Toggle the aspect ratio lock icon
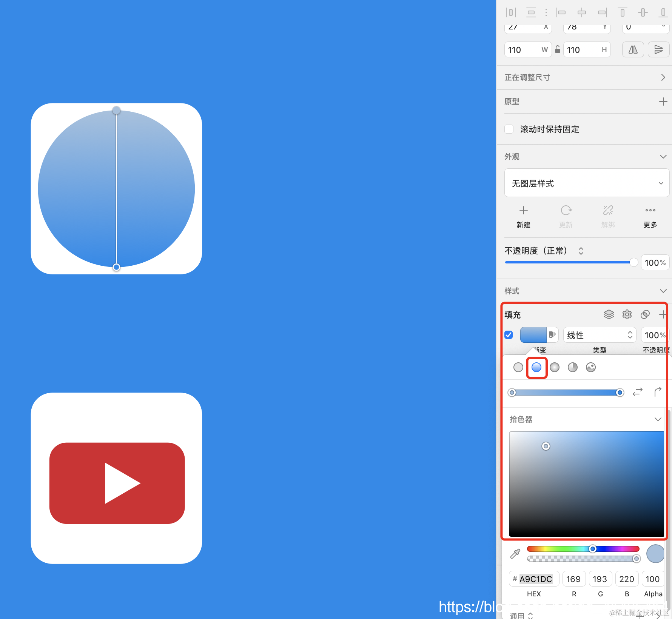Screen dimensions: 672x619 click(558, 49)
